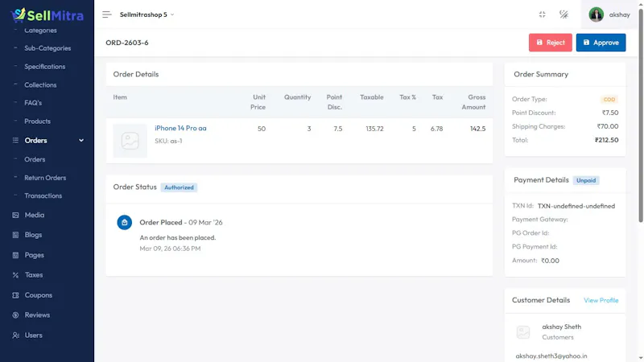Click the ₹70.00 shipping charges value
Screen dimensions: 644x362
click(608, 126)
